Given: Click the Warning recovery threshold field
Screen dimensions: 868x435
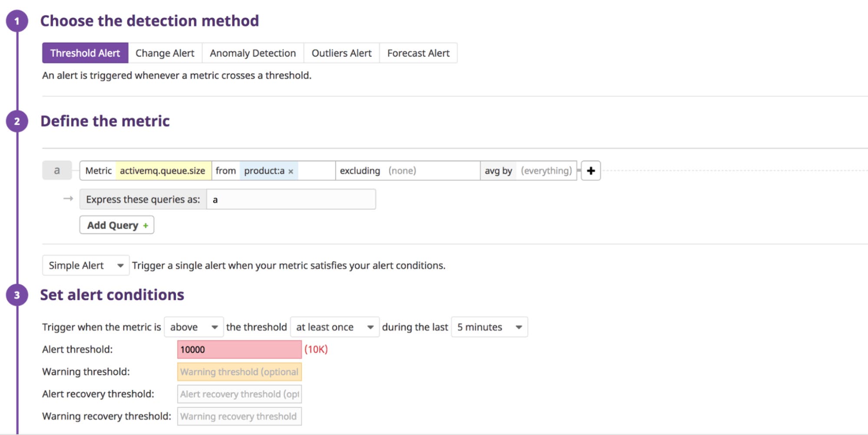Looking at the screenshot, I should click(x=239, y=416).
